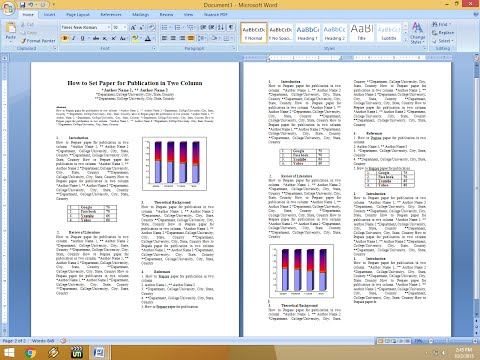Open the font size dropdown
480x360 pixels.
click(125, 27)
